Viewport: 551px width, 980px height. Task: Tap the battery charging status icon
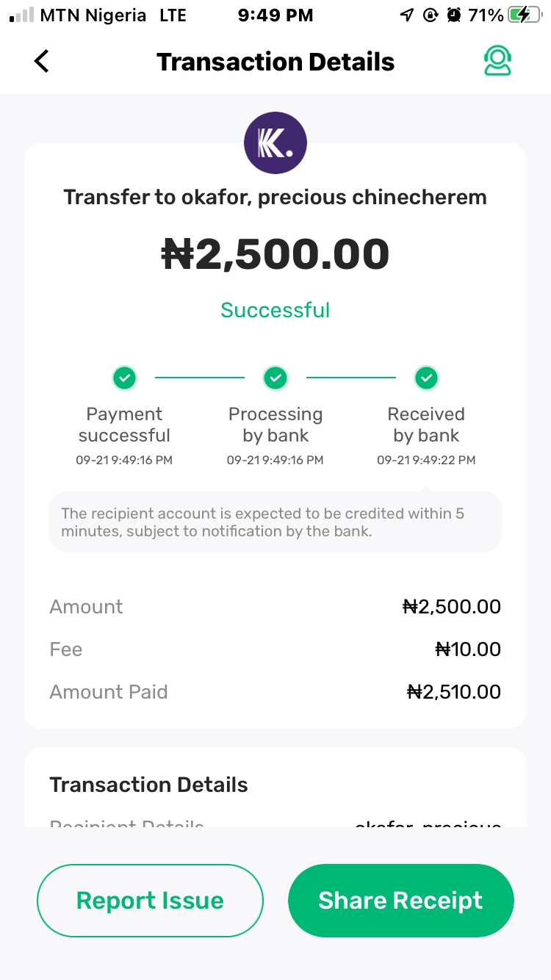click(523, 15)
